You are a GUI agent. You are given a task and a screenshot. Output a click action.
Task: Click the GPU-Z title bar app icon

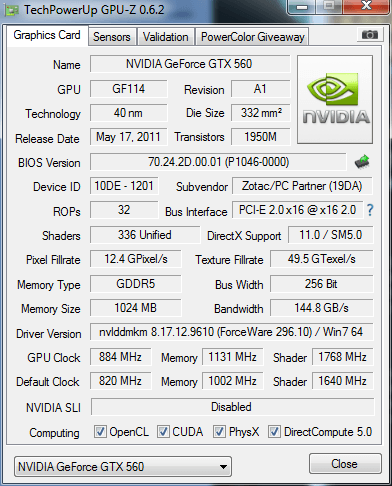coord(11,10)
